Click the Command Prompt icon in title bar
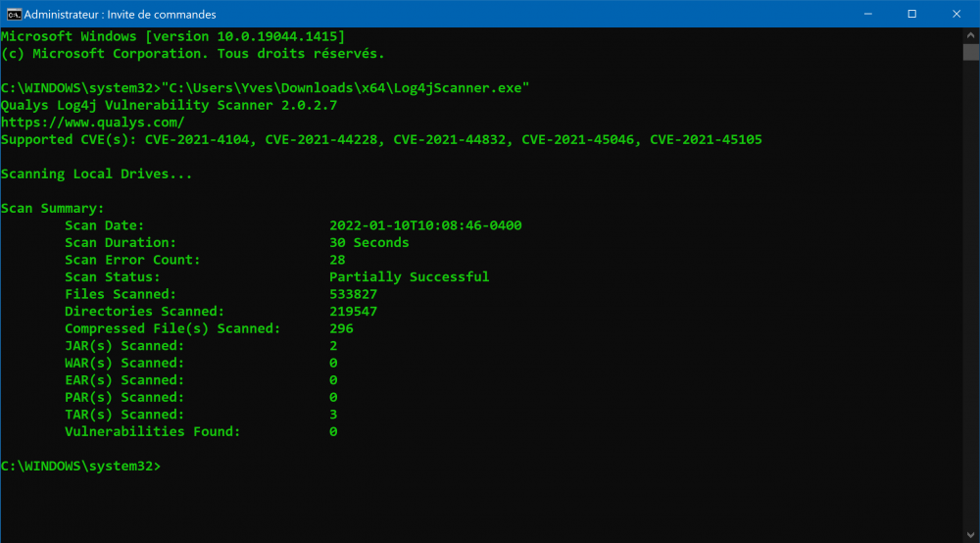This screenshot has width=980, height=543. pos(14,14)
